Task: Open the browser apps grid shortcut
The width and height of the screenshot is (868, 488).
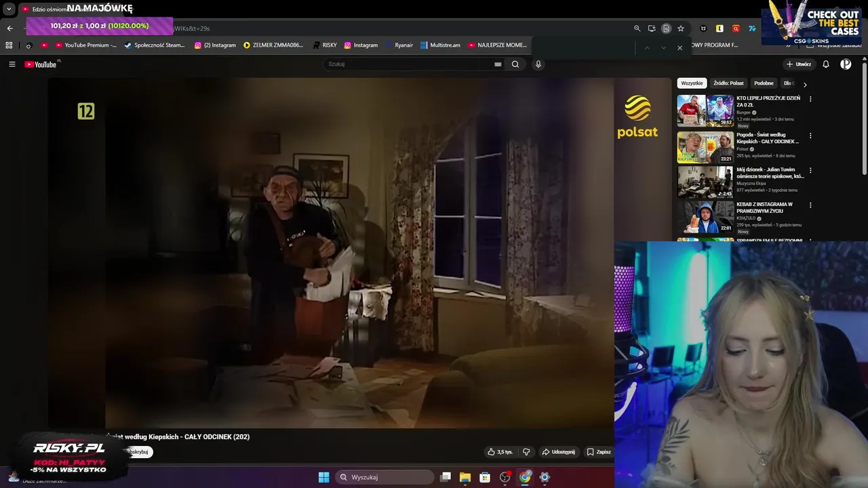Action: point(9,45)
